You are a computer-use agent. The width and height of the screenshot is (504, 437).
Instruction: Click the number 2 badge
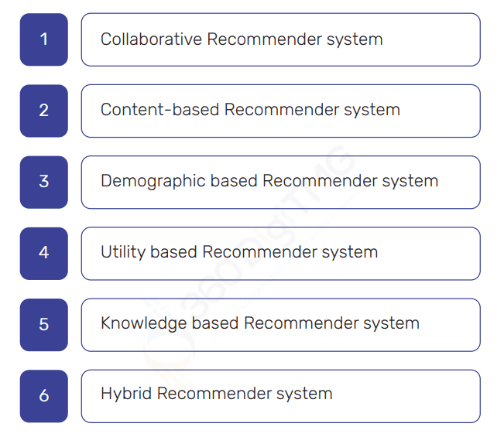43,111
